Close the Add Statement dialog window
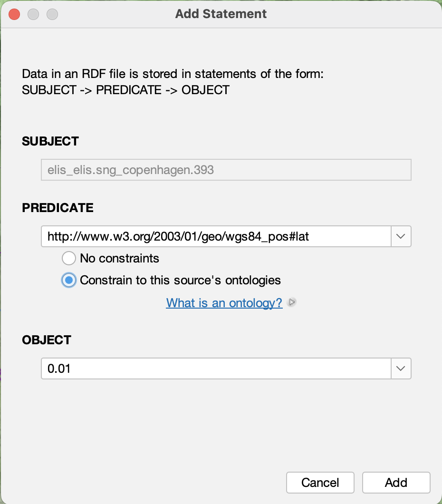This screenshot has height=504, width=442. click(14, 14)
